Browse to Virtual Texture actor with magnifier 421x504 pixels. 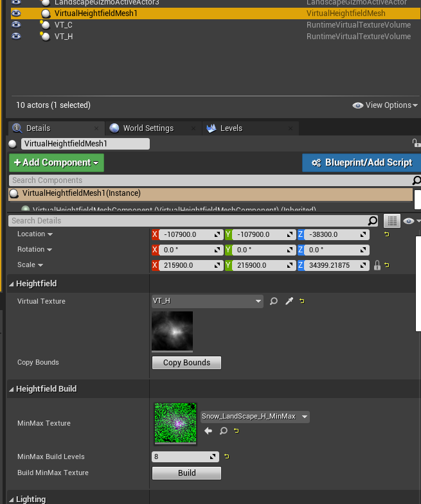click(x=274, y=301)
